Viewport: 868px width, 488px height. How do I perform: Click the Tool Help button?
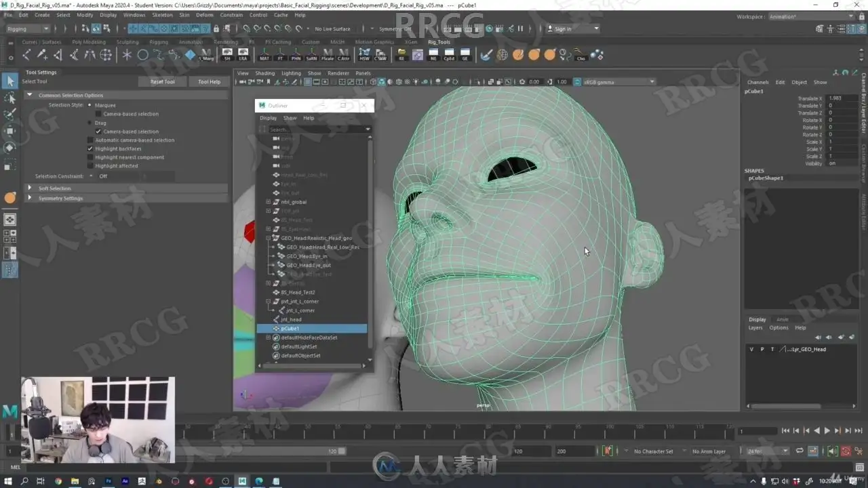[209, 82]
